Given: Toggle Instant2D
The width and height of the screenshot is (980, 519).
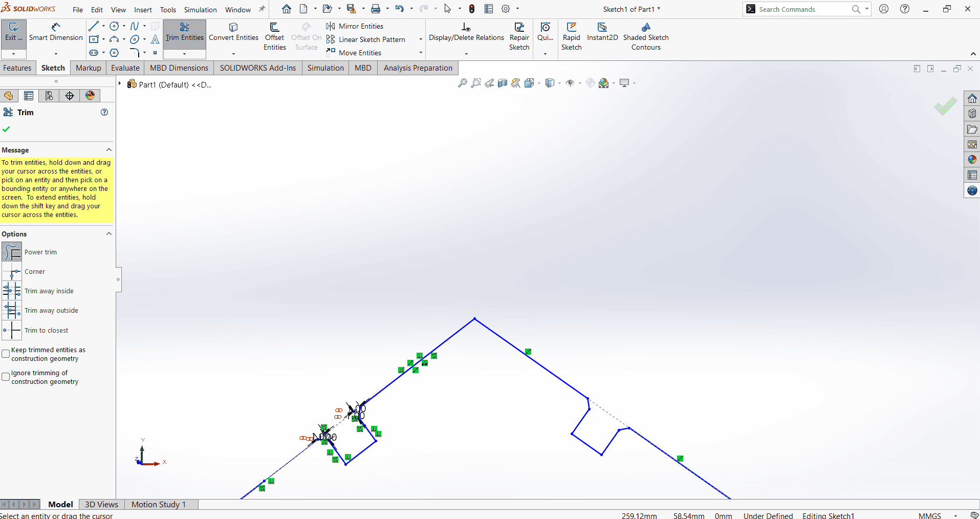Looking at the screenshot, I should pyautogui.click(x=602, y=32).
